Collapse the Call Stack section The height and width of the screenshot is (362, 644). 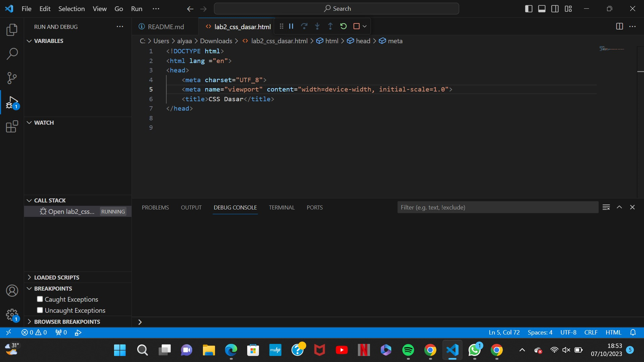(x=29, y=200)
